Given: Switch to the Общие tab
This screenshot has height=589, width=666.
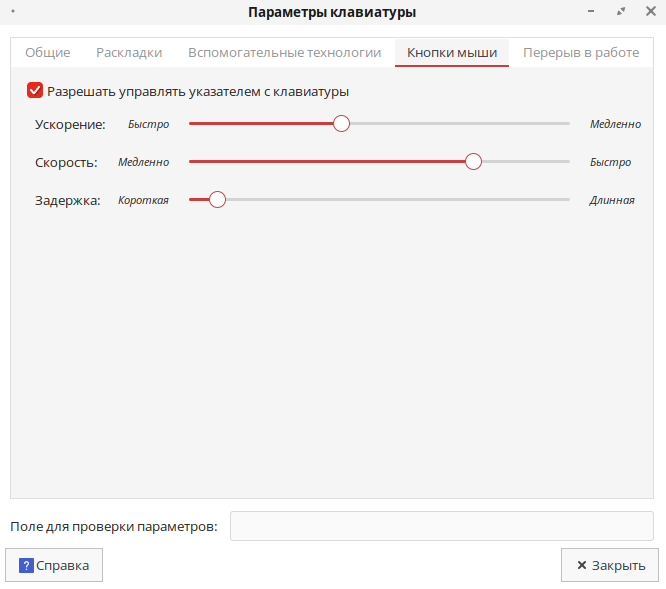Looking at the screenshot, I should click(47, 52).
